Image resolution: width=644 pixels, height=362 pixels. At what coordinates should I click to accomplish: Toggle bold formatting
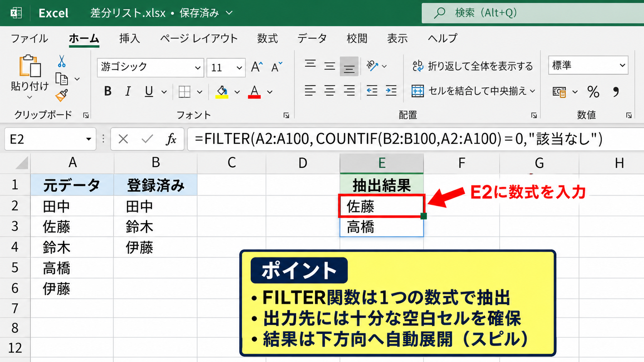tap(108, 92)
